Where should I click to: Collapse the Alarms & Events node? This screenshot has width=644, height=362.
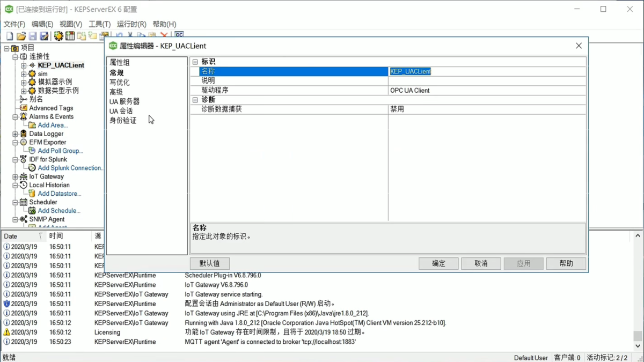click(x=15, y=117)
